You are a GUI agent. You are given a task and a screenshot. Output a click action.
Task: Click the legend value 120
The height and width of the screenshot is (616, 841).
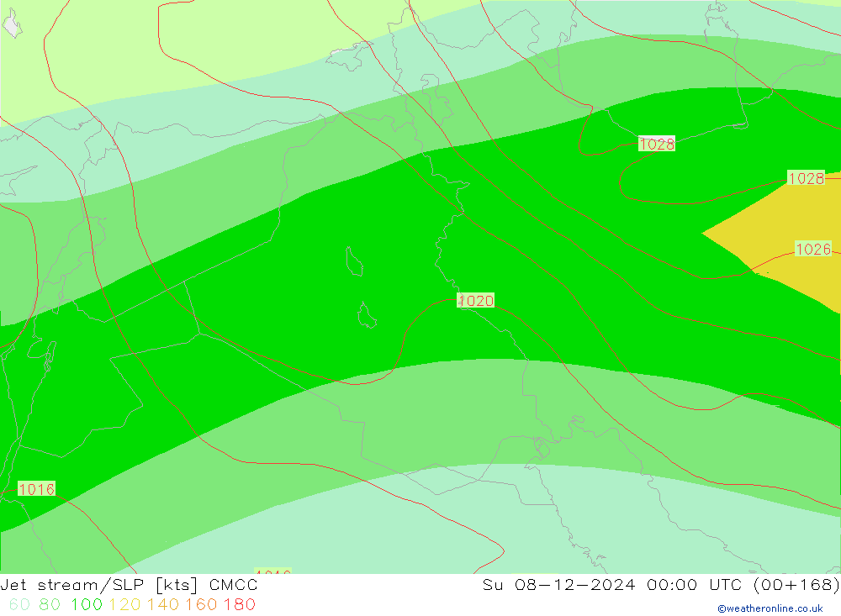[x=124, y=605]
